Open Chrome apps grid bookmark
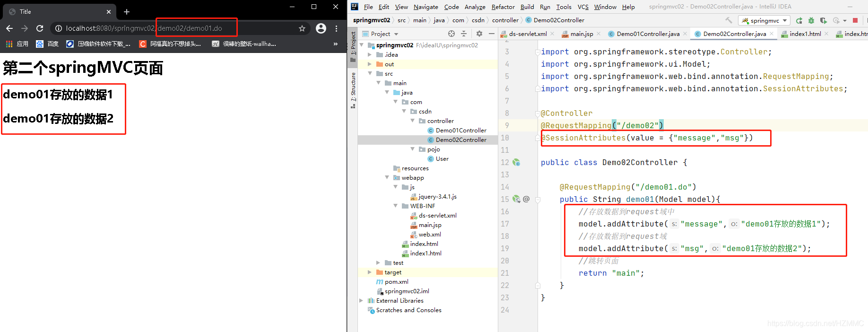The height and width of the screenshot is (332, 868). point(9,44)
